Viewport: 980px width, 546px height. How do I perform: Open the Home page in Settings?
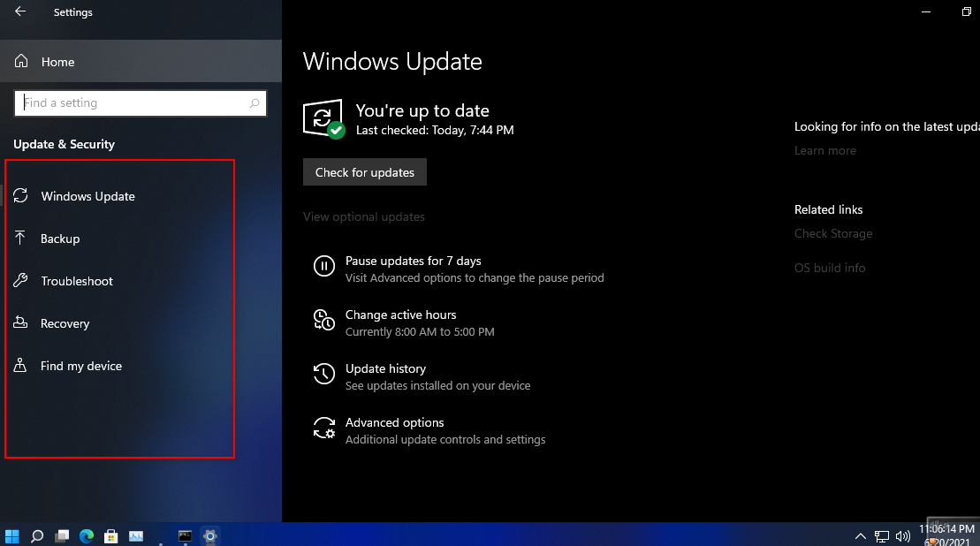pos(141,61)
